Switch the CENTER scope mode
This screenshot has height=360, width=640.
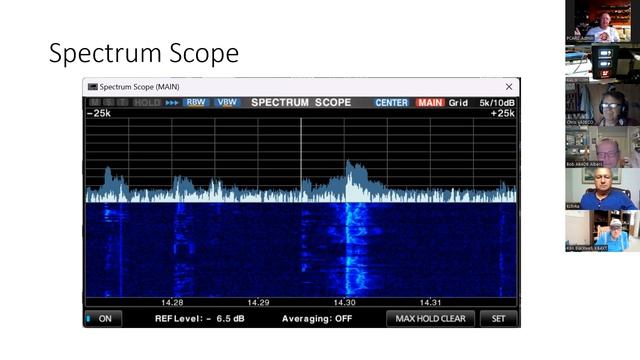tap(391, 103)
